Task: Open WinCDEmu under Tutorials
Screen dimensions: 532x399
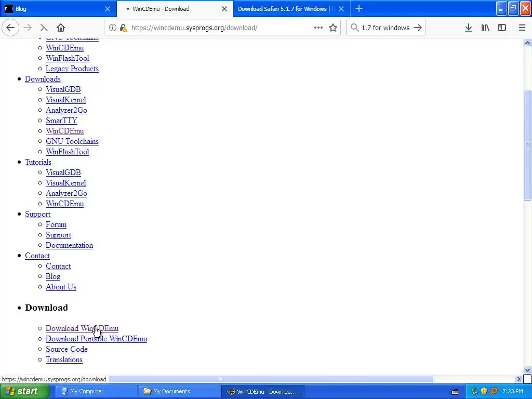Action: [x=65, y=204]
